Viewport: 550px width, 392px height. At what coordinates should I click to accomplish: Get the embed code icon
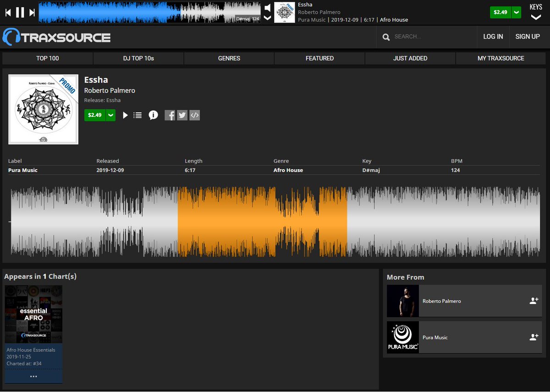click(x=195, y=115)
